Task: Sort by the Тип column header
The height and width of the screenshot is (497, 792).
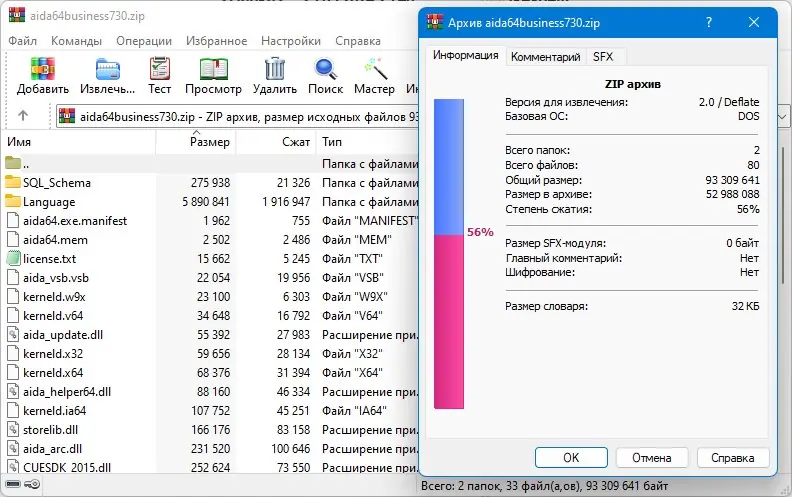Action: [368, 142]
